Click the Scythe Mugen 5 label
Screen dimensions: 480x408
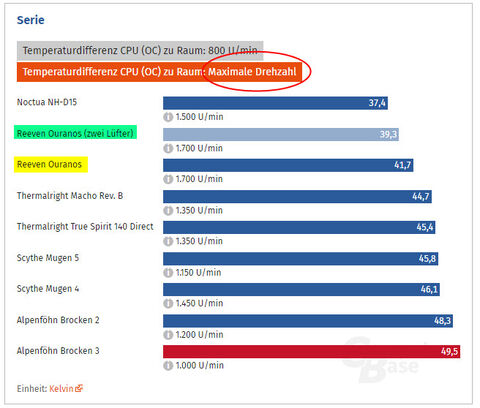(48, 258)
